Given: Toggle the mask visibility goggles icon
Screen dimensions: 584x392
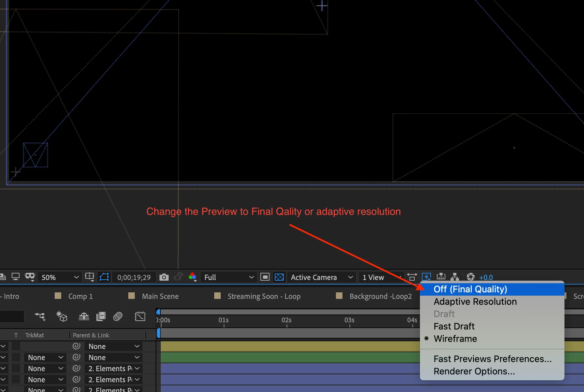Looking at the screenshot, I should click(x=30, y=277).
